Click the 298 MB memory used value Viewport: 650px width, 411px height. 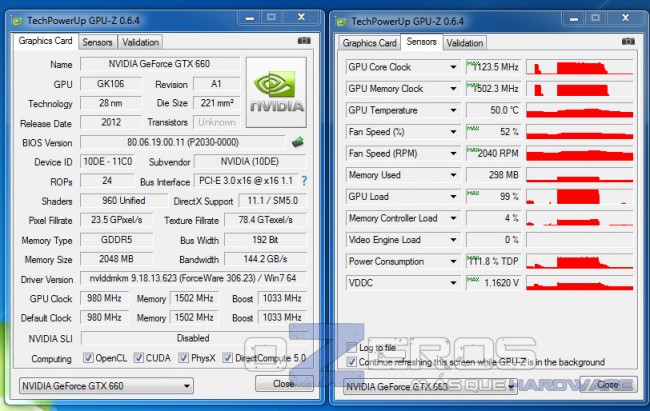pos(493,175)
